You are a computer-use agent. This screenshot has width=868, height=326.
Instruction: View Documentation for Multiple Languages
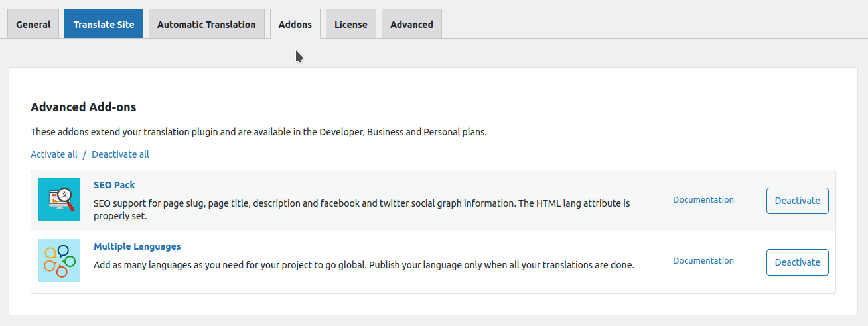(x=703, y=260)
